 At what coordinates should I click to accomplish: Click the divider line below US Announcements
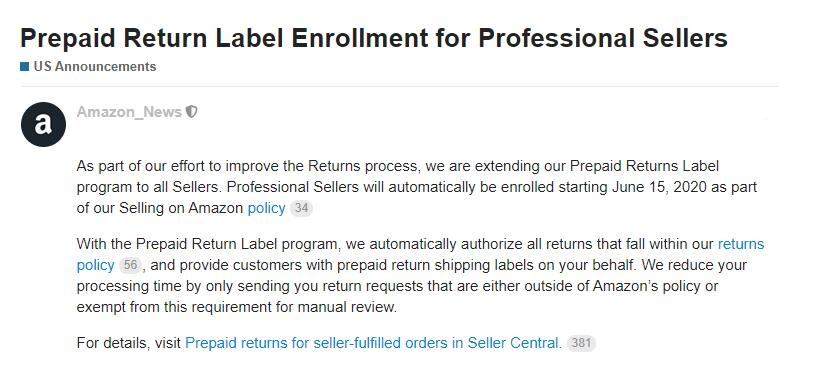point(399,86)
